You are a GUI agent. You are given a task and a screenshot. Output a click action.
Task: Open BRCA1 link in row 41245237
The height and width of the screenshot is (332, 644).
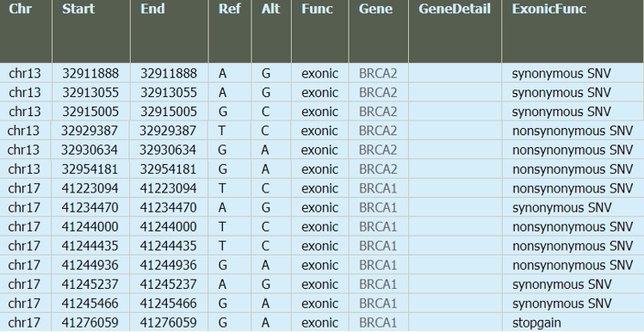coord(378,285)
